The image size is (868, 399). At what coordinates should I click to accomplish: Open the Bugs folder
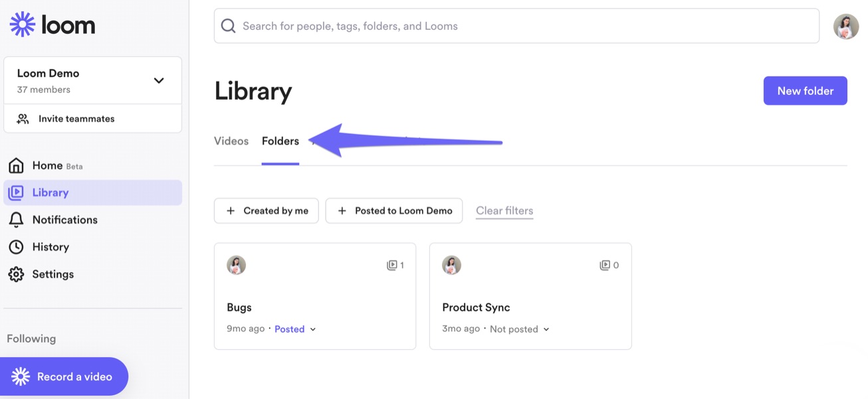pyautogui.click(x=315, y=296)
